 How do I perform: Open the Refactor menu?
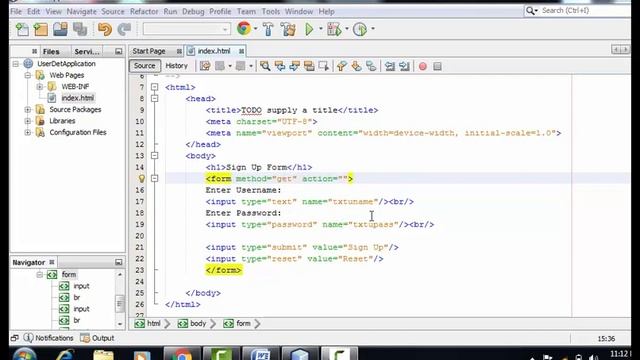coord(144,11)
